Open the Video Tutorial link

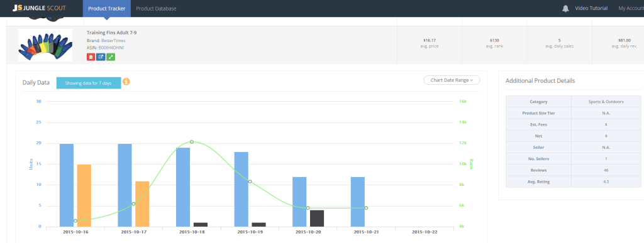[591, 9]
